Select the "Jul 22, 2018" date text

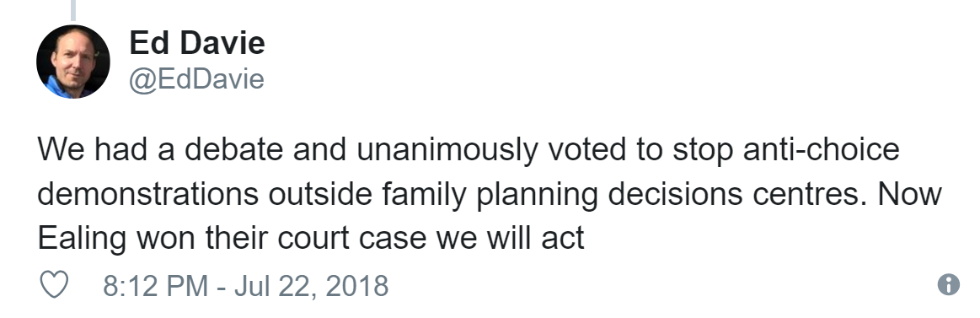click(x=311, y=286)
